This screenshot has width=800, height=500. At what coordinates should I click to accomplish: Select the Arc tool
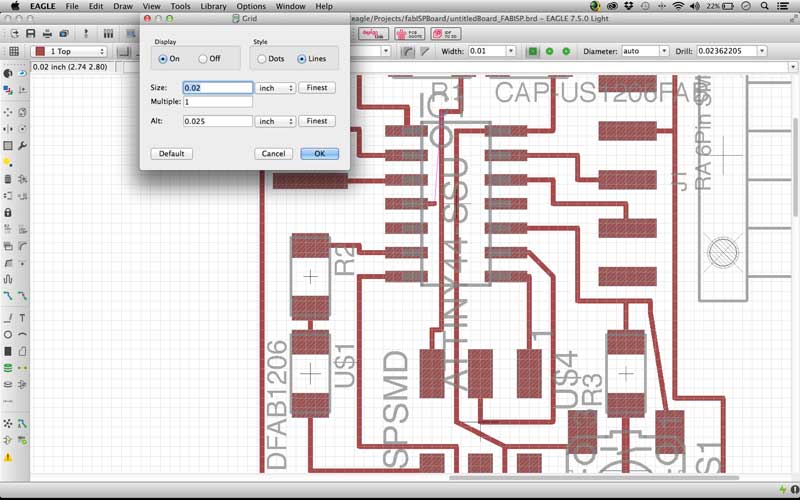pos(22,335)
